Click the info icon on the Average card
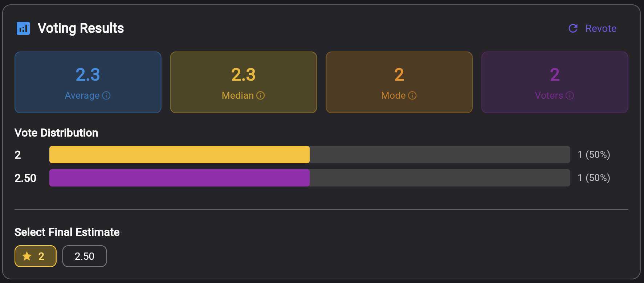 pyautogui.click(x=106, y=95)
